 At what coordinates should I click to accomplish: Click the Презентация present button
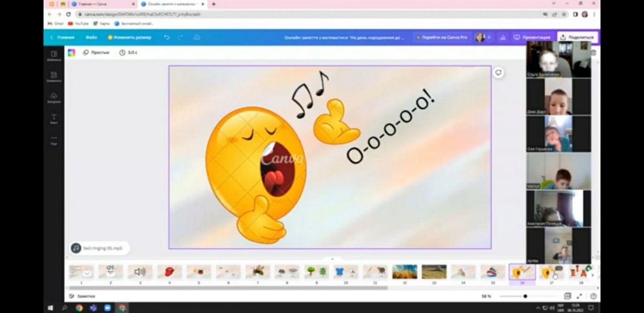point(532,38)
